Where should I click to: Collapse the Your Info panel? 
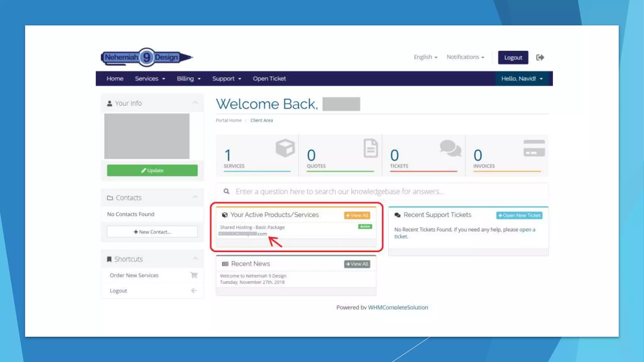tap(195, 103)
